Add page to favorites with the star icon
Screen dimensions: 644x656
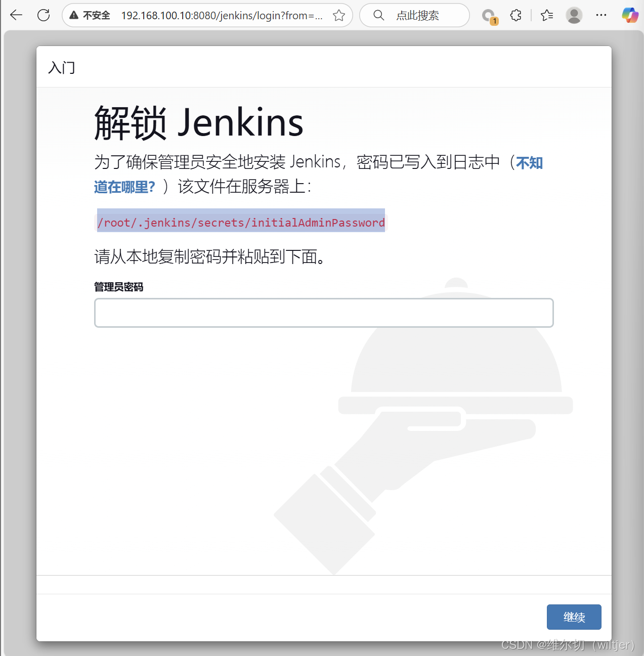(x=339, y=15)
